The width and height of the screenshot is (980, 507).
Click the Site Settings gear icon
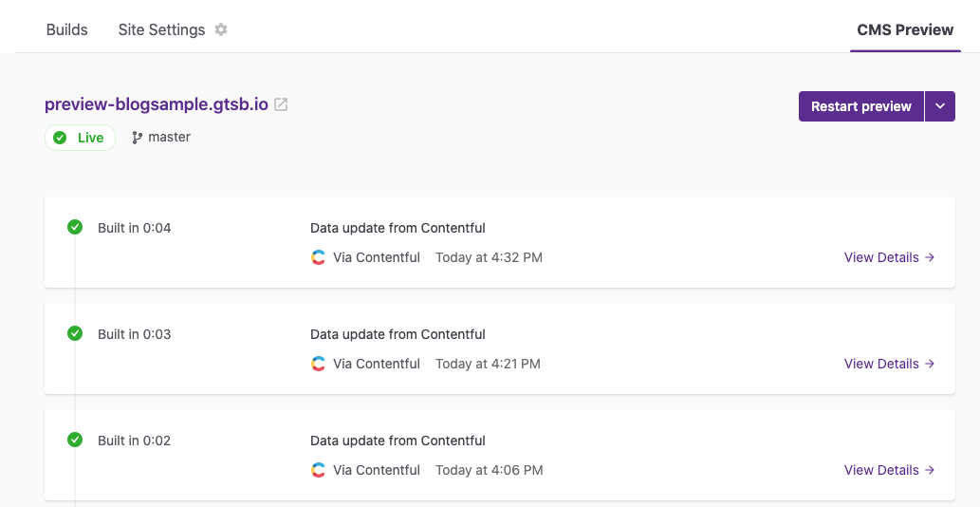[221, 29]
